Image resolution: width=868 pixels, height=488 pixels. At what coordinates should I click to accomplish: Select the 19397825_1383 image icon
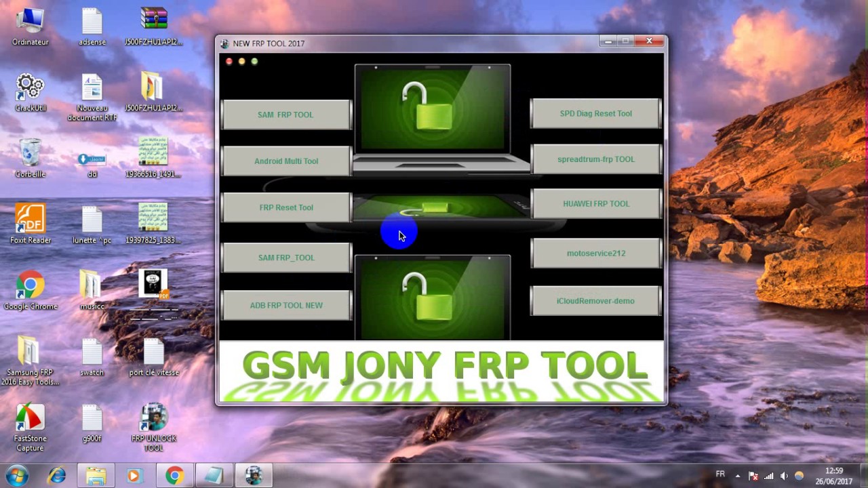coord(153,224)
